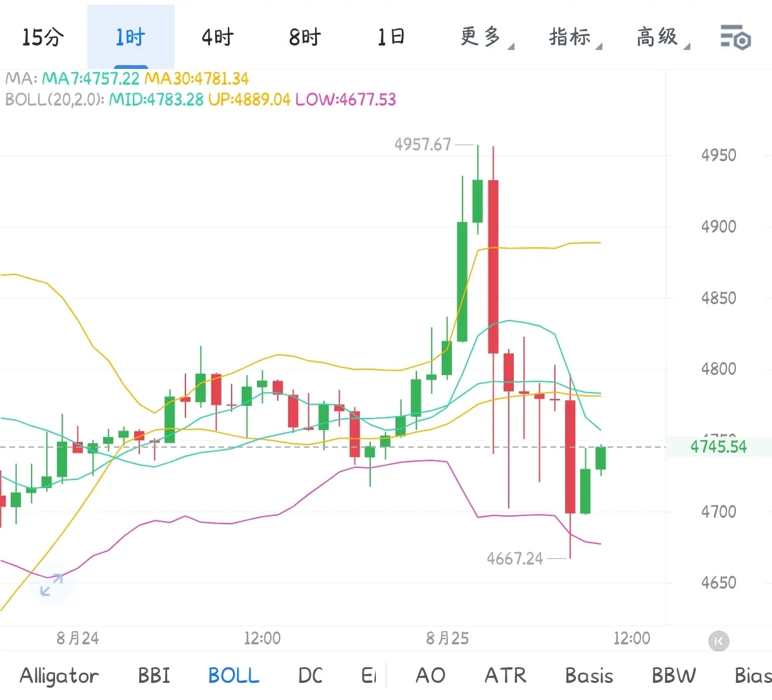Switch to the 8时 timeframe
This screenshot has width=772, height=700.
point(305,37)
